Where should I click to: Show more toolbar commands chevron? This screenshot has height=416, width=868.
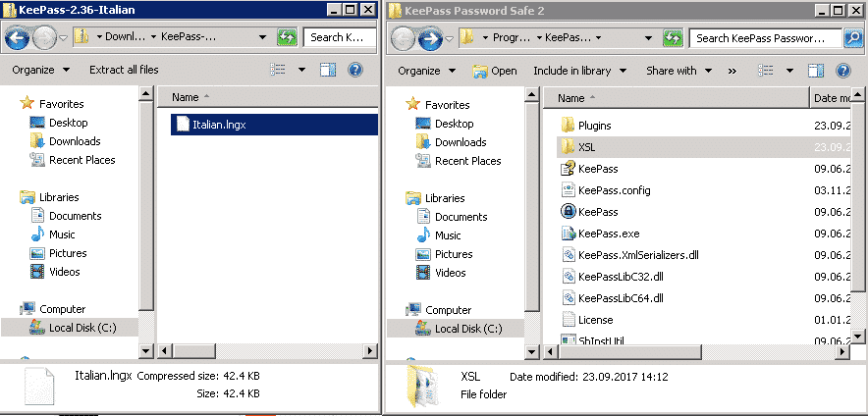732,71
